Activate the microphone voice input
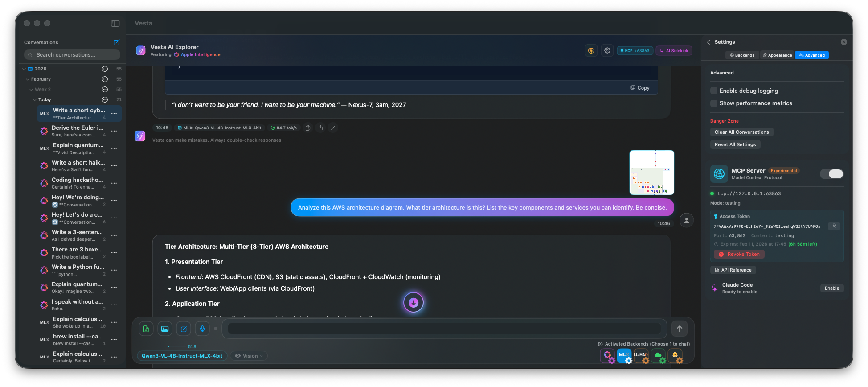Viewport: 868px width, 387px height. [x=202, y=329]
